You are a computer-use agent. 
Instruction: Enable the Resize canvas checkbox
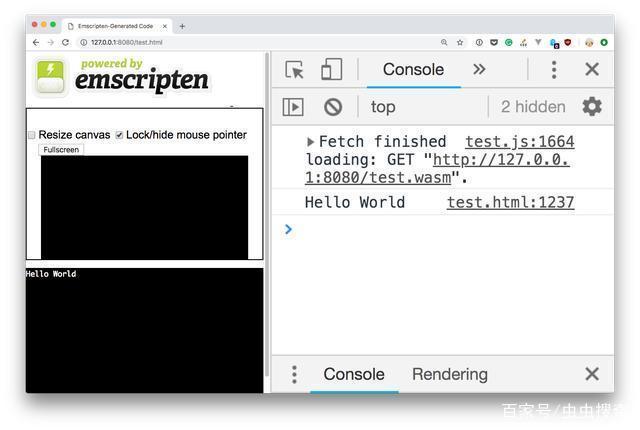coord(31,135)
